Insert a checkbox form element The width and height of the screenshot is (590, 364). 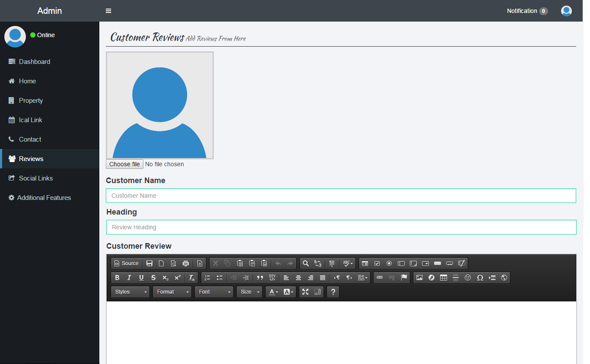pyautogui.click(x=377, y=263)
